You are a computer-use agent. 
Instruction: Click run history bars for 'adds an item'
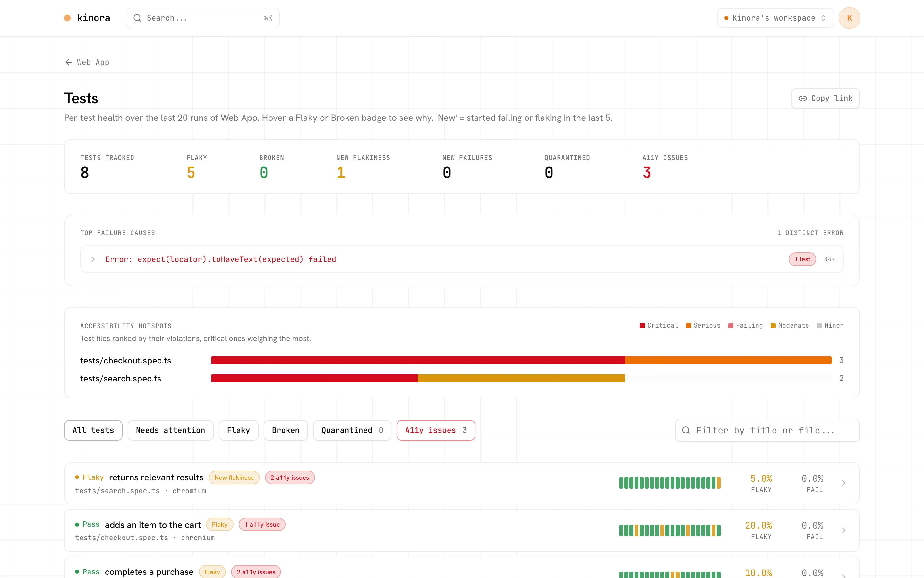coord(670,530)
